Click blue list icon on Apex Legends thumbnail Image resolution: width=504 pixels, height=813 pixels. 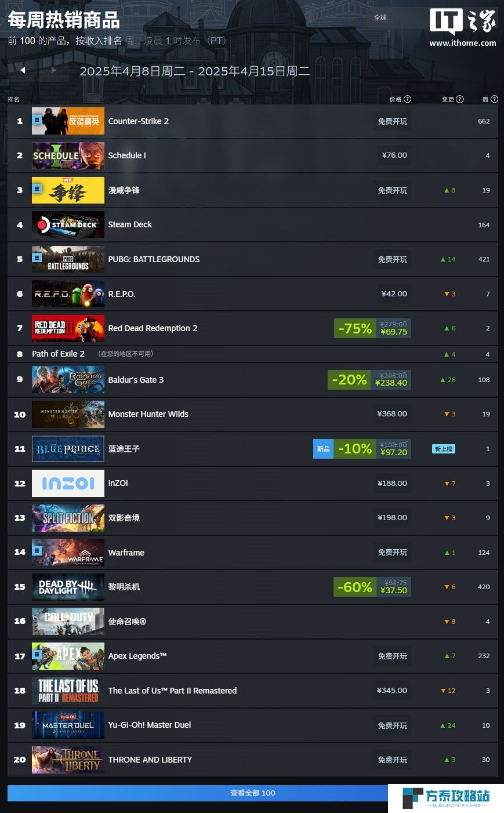(37, 654)
